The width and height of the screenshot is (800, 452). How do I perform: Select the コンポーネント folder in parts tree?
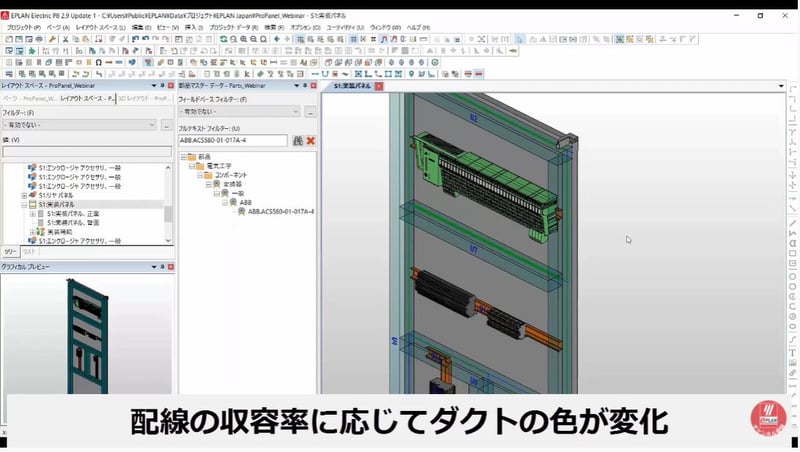pos(231,175)
